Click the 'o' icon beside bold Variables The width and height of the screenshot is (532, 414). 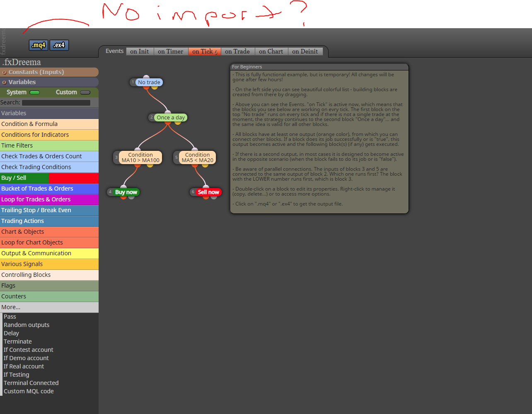coord(4,82)
